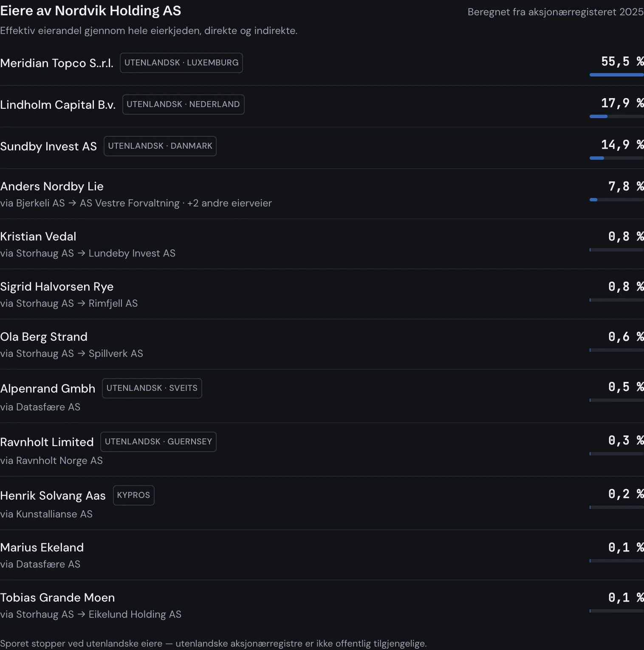Click 'via Datasfære AS' under Alpenrand Gmbh

40,407
